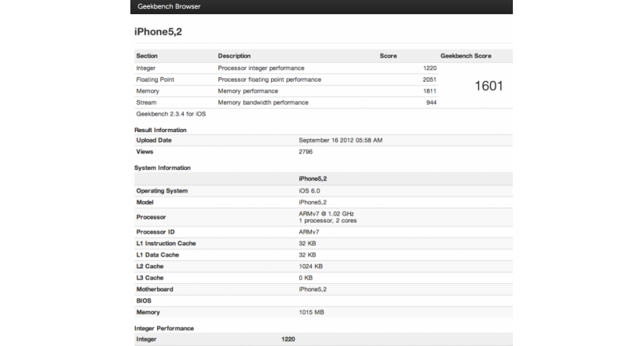Select 'September 16 2012 05:58 AM' value
The height and width of the screenshot is (346, 644).
pyautogui.click(x=341, y=140)
